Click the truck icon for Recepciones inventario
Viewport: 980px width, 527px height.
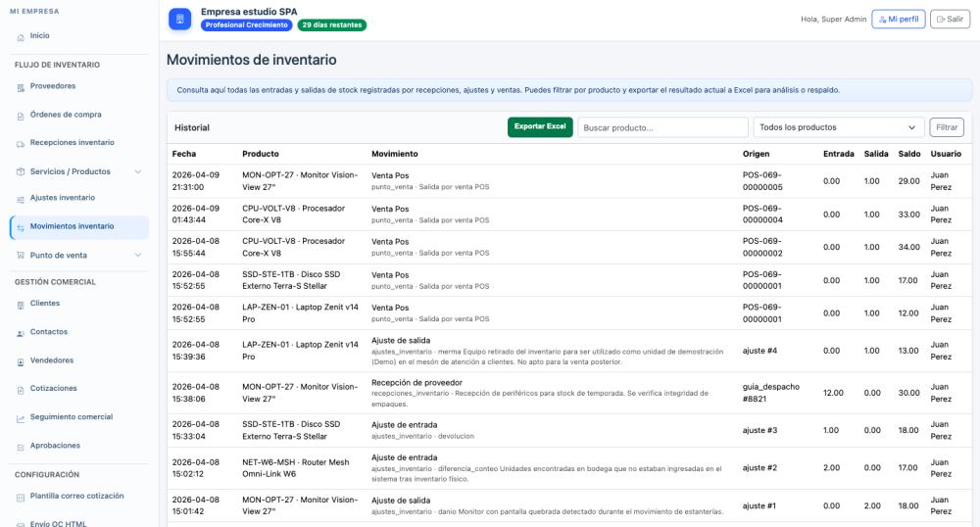point(21,143)
